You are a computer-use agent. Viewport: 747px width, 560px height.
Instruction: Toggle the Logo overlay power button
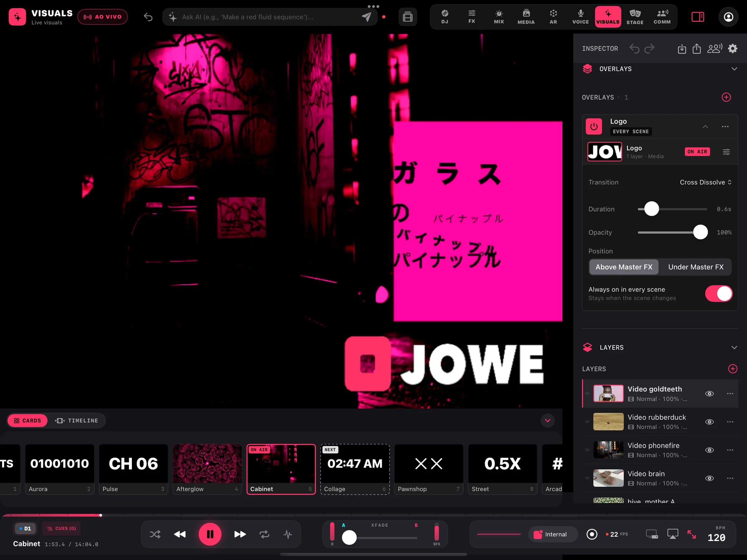[594, 127]
